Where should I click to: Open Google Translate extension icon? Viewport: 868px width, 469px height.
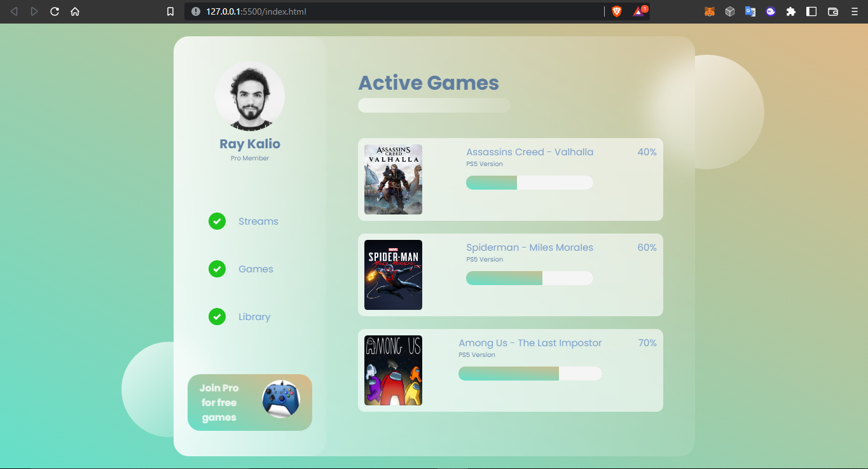click(x=750, y=11)
